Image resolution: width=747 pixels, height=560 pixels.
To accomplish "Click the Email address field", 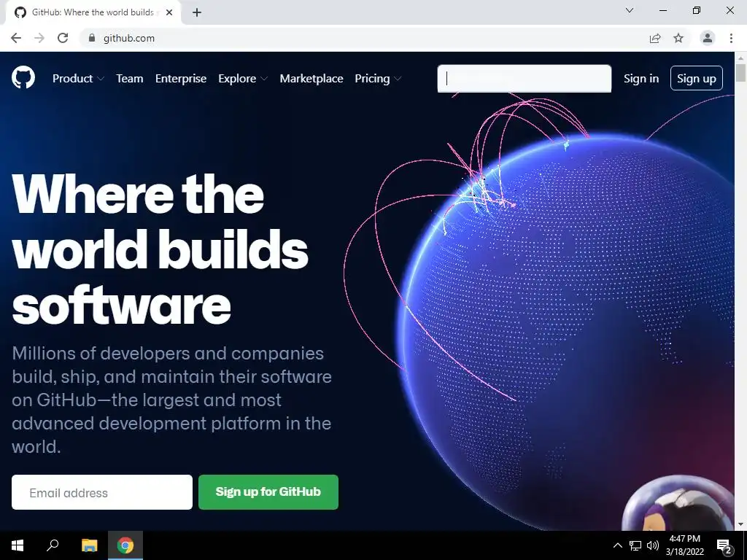I will pyautogui.click(x=102, y=492).
